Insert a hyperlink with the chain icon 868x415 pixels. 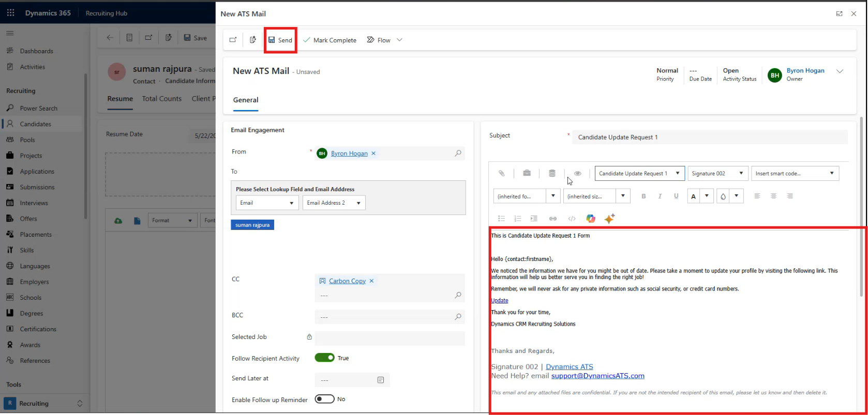pos(553,219)
